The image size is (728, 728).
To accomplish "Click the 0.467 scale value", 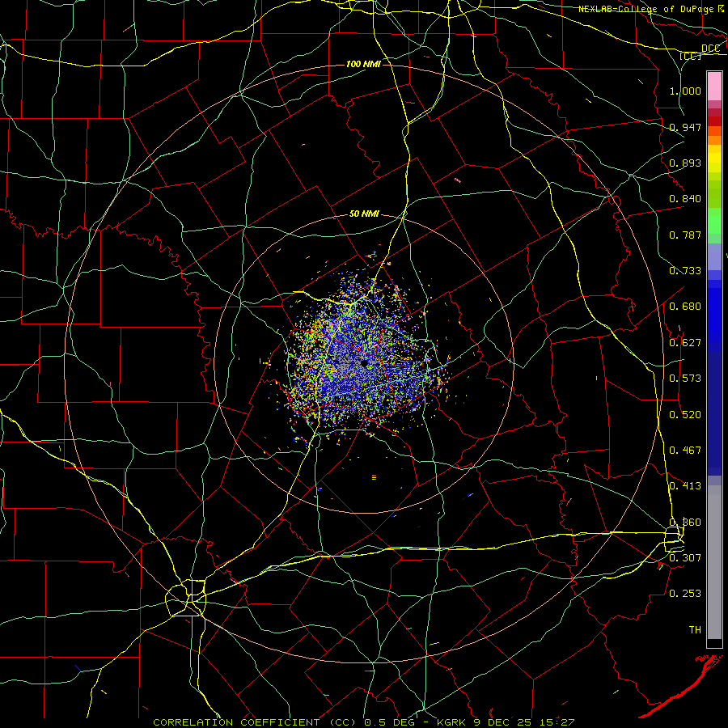I will (685, 451).
